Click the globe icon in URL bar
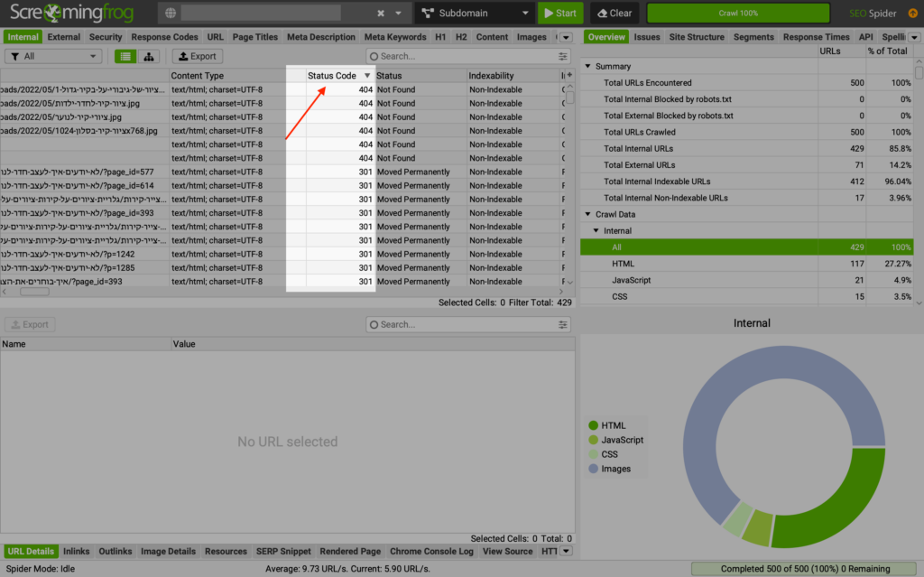 click(x=171, y=13)
